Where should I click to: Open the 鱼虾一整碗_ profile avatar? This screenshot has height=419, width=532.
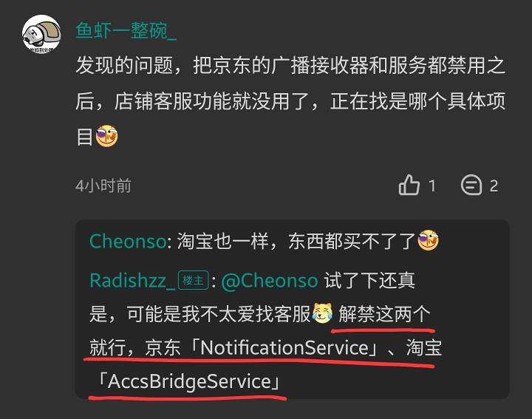pos(41,33)
